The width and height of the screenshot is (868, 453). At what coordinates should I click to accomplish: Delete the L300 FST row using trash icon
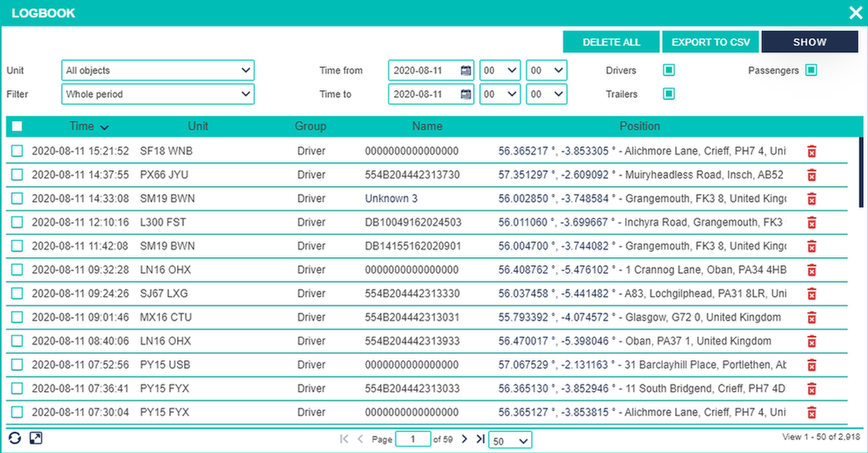click(x=812, y=222)
